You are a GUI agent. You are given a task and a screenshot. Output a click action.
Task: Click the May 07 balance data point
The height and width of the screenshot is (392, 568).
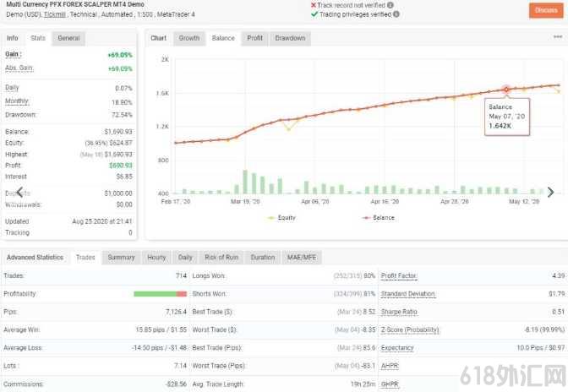[506, 90]
